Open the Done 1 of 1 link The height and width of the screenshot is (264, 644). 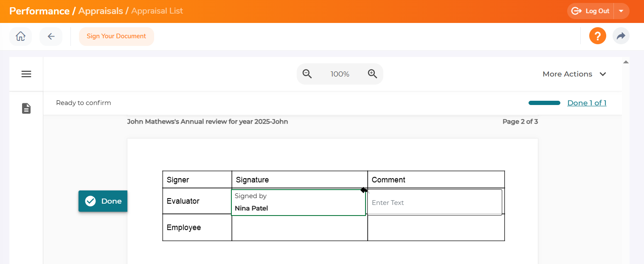(587, 103)
